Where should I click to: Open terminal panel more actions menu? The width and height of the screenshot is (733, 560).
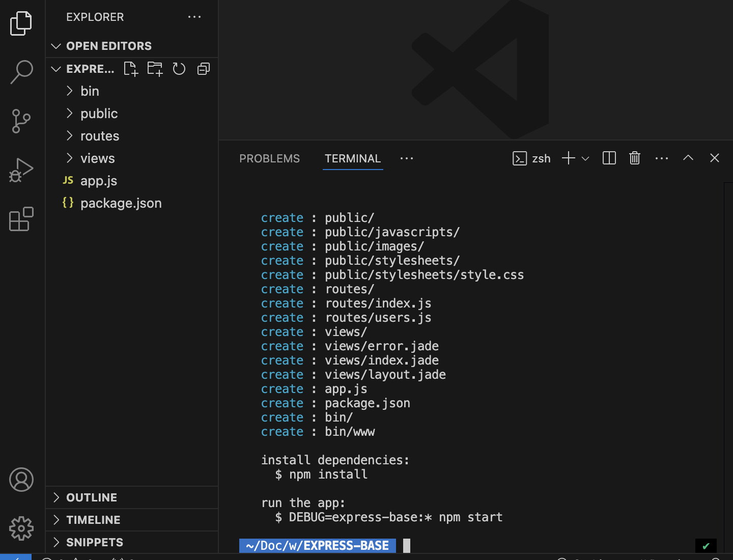662,158
